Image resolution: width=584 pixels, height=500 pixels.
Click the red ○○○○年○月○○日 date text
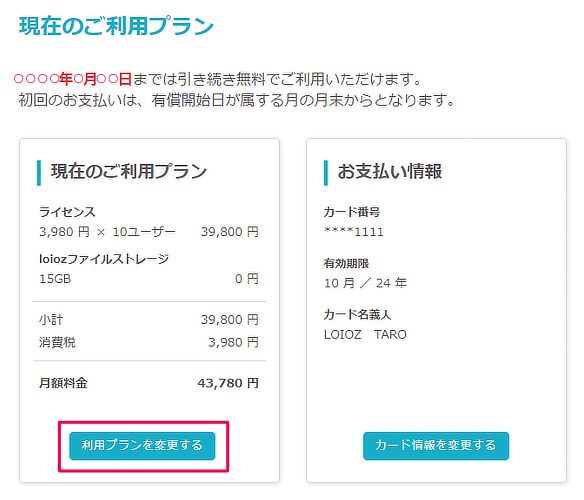pyautogui.click(x=73, y=79)
